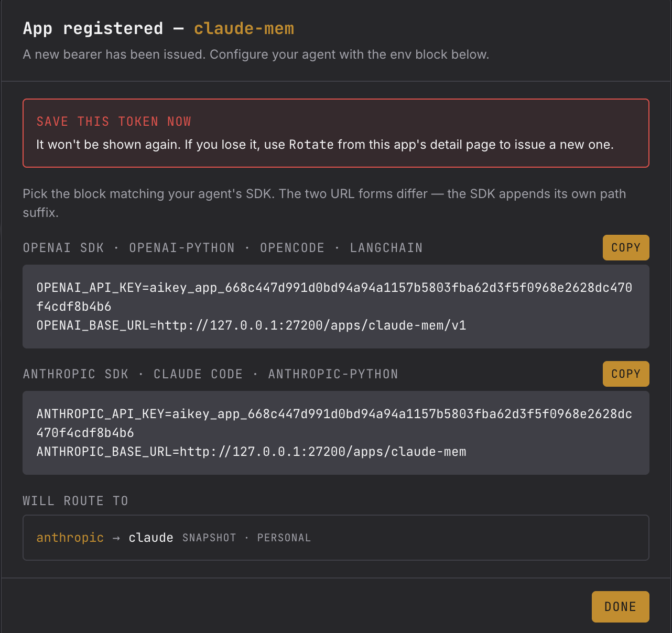
Task: Click the LANGCHAIN label
Action: [x=386, y=248]
